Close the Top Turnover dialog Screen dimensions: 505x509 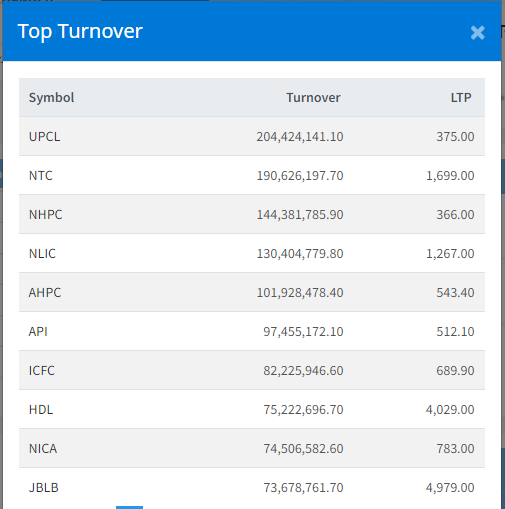point(477,33)
